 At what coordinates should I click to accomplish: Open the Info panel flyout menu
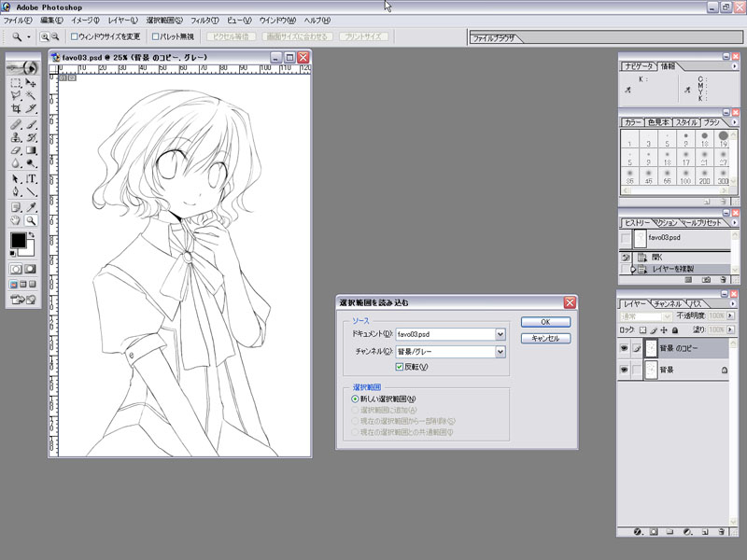tap(734, 66)
